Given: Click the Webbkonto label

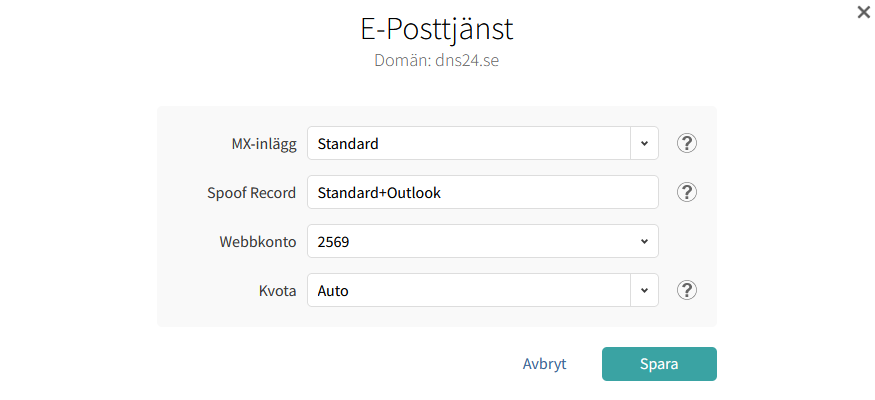Looking at the screenshot, I should point(258,242).
